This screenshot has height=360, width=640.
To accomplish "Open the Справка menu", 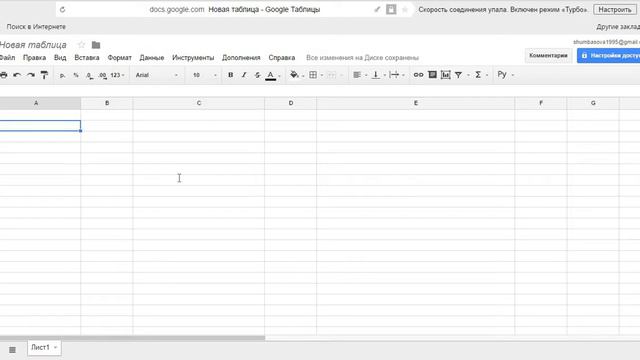I will pos(282,58).
